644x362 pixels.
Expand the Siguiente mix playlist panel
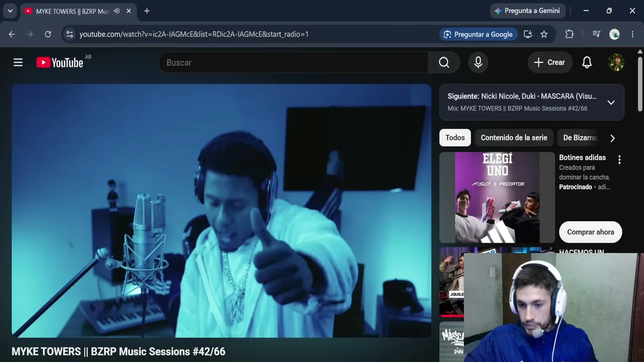coord(611,102)
